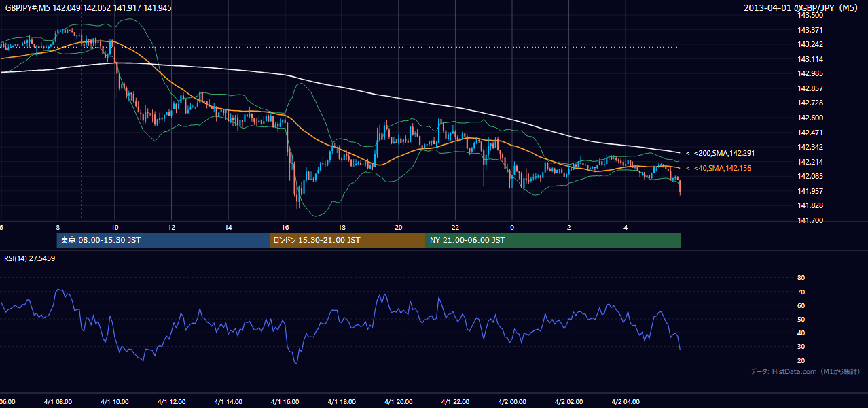This screenshot has height=408, width=868.
Task: Click the 141.700 price axis label
Action: (809, 220)
